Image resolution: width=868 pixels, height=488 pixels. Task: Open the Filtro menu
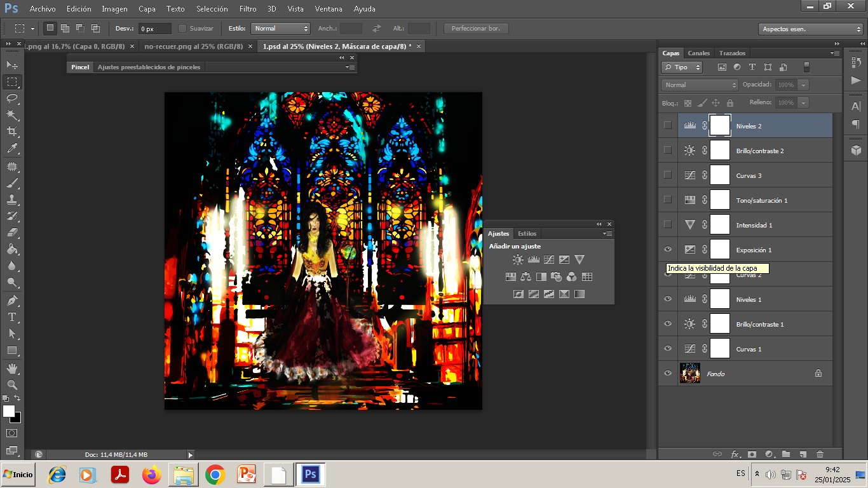coord(248,9)
